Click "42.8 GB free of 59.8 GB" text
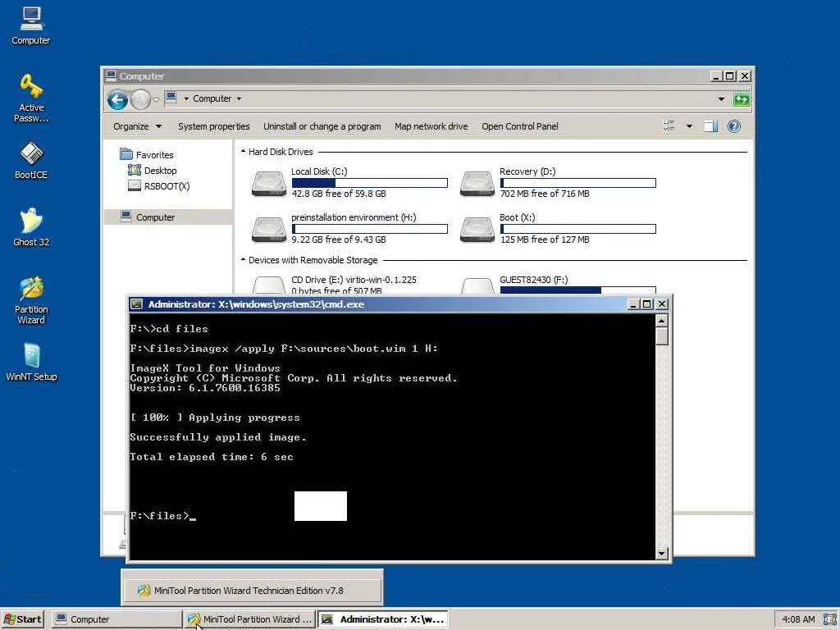The width and height of the screenshot is (840, 630). [339, 194]
